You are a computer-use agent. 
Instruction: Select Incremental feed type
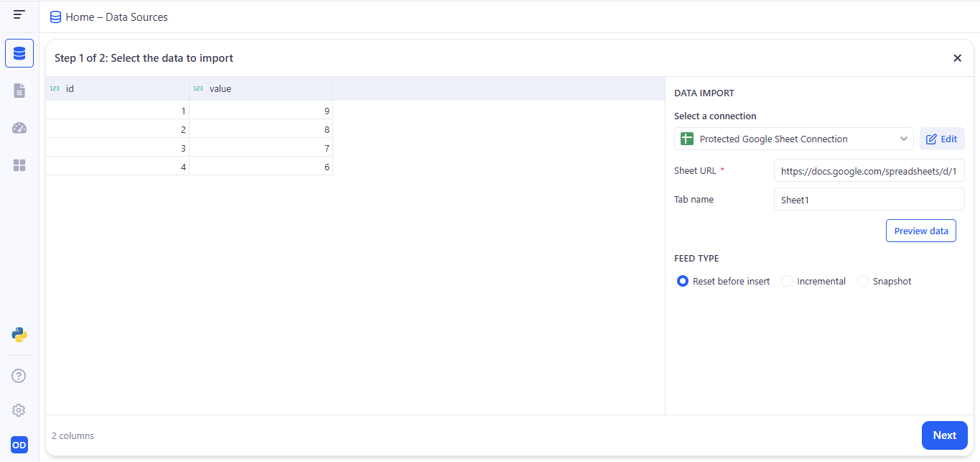(787, 282)
